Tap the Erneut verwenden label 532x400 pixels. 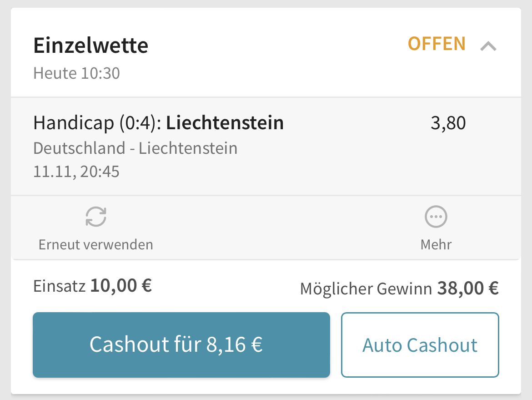(x=95, y=245)
